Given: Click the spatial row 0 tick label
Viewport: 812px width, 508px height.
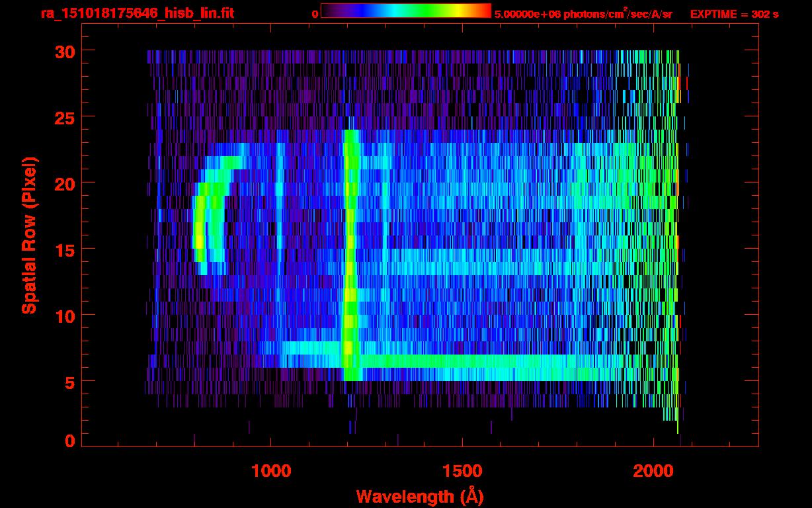Looking at the screenshot, I should coord(69,441).
